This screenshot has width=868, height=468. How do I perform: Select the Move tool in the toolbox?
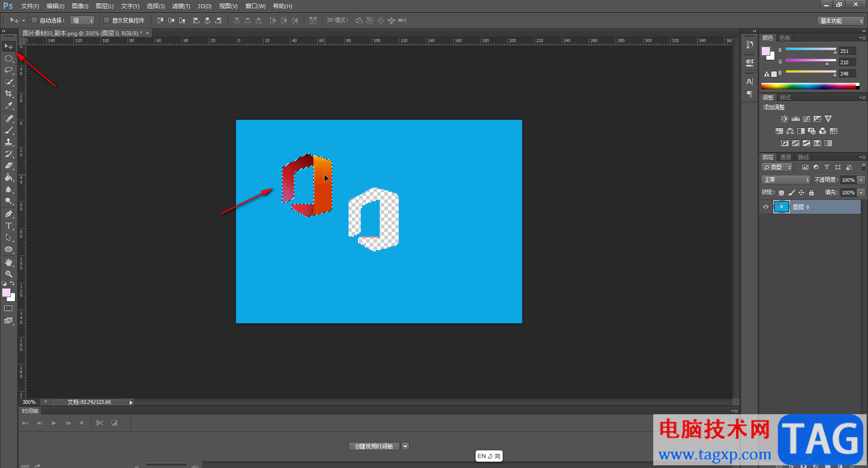point(9,47)
